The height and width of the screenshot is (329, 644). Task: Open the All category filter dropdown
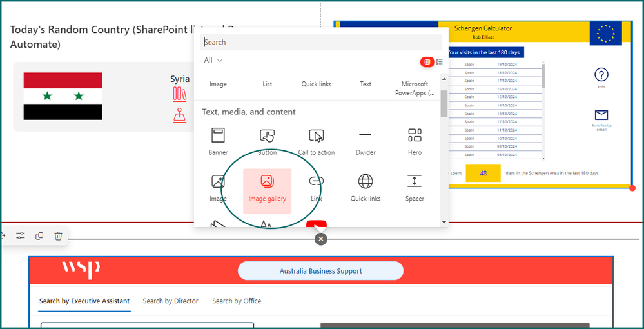coord(213,61)
